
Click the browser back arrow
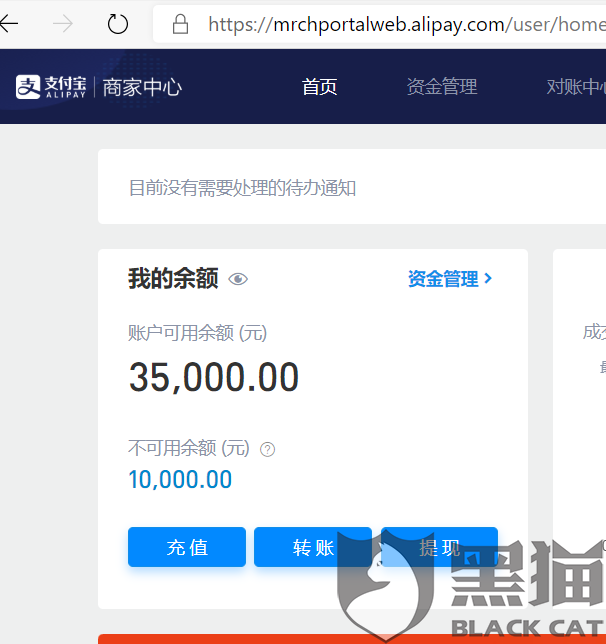click(x=9, y=24)
